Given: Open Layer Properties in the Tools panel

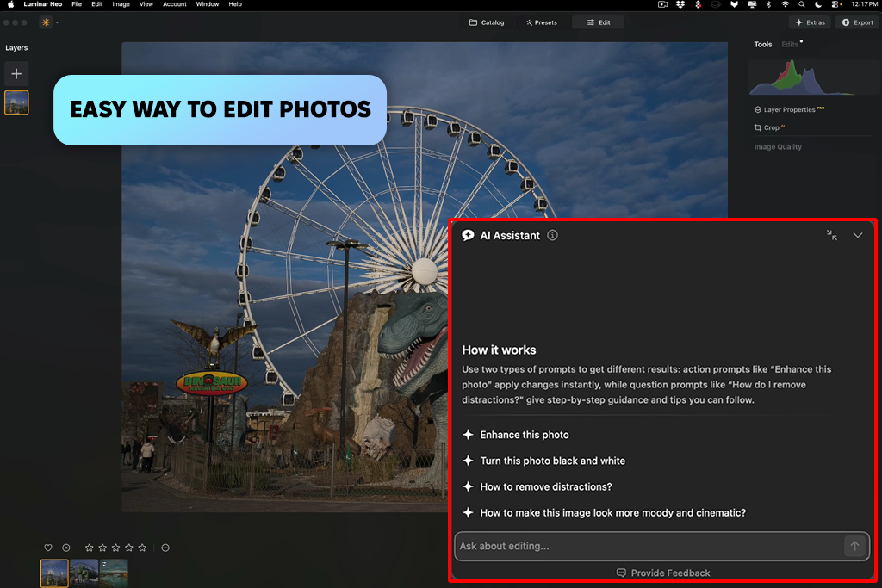Looking at the screenshot, I should 789,109.
